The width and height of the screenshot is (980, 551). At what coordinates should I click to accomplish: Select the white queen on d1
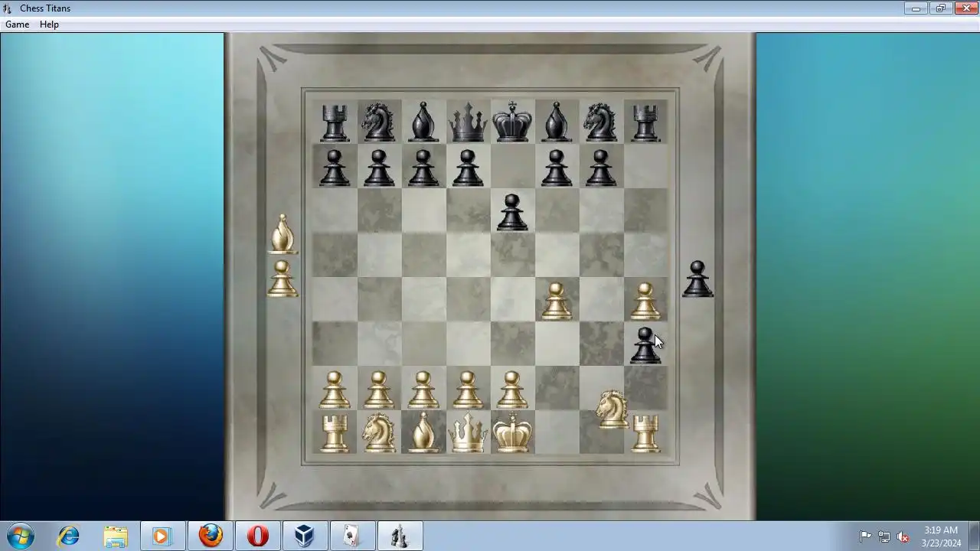click(468, 433)
